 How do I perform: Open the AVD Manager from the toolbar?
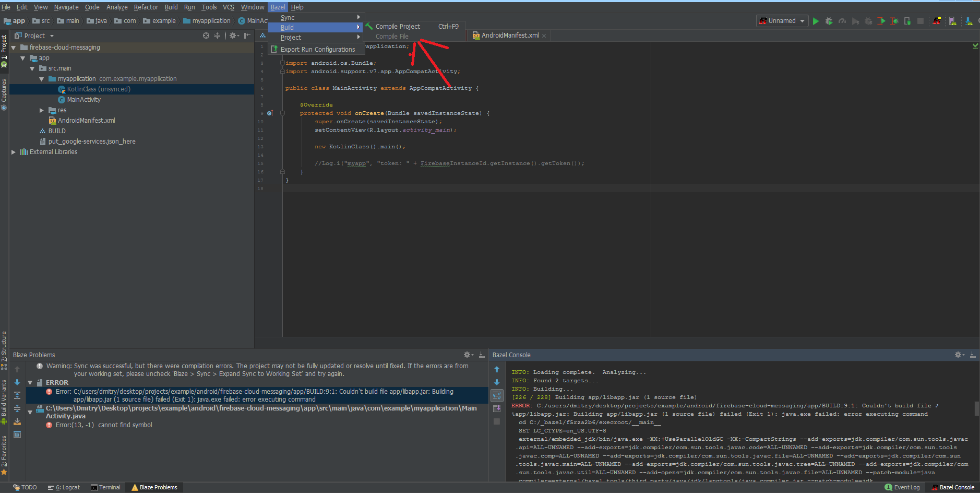coord(952,21)
